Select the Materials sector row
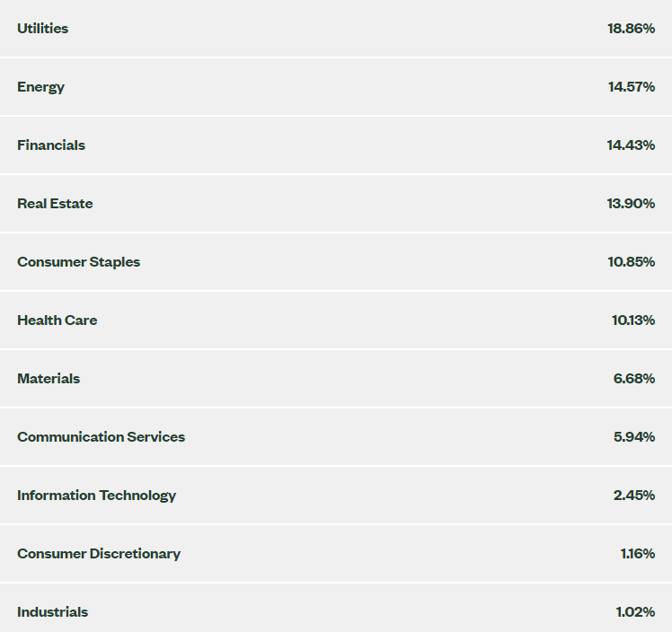This screenshot has width=672, height=632. [x=336, y=379]
